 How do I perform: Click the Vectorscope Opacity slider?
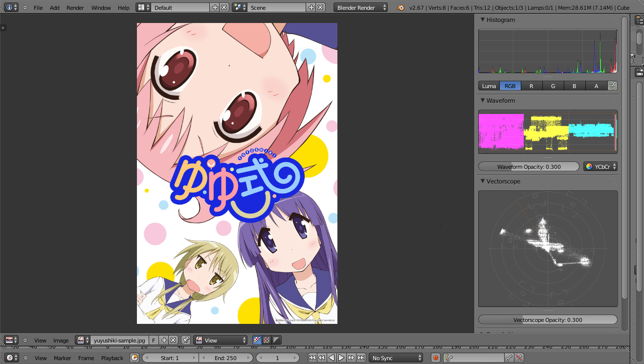[548, 319]
